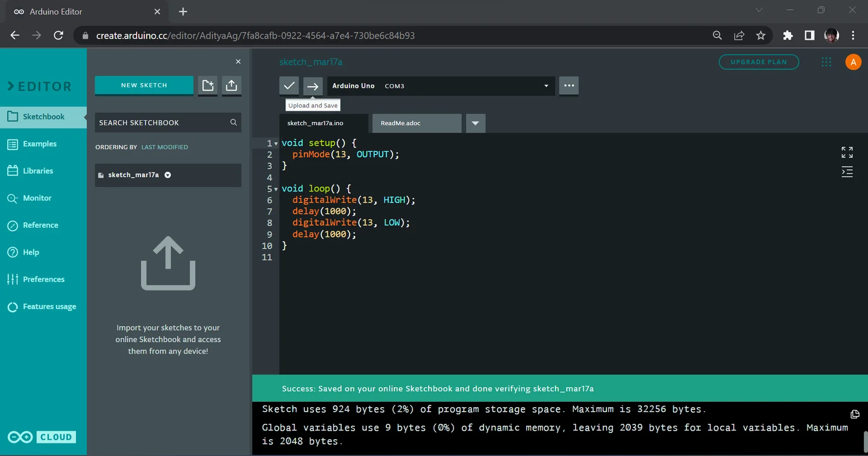Bookmark this page with the star
Viewport: 868px width, 456px height.
click(761, 35)
